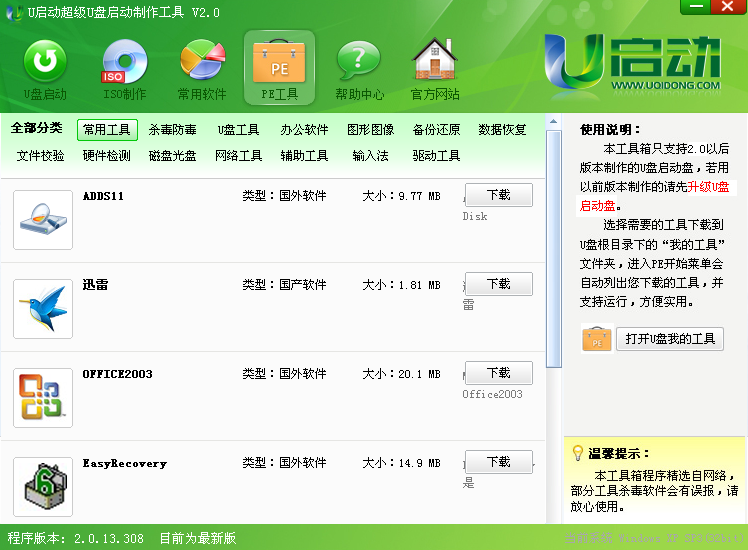Click the EasyRecovery tool name
The height and width of the screenshot is (550, 748).
(x=125, y=463)
